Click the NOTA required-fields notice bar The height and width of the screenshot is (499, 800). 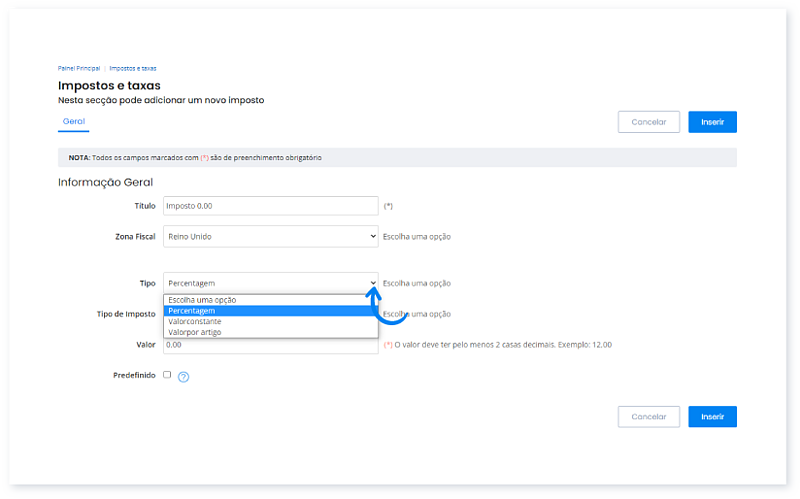click(397, 158)
